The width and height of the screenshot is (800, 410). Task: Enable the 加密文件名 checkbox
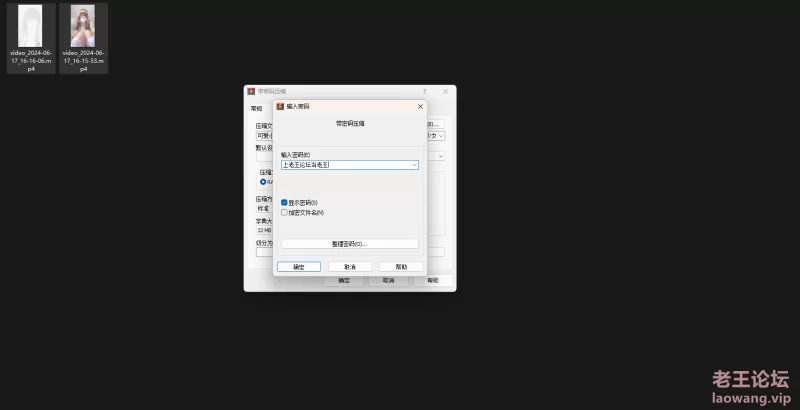[285, 212]
